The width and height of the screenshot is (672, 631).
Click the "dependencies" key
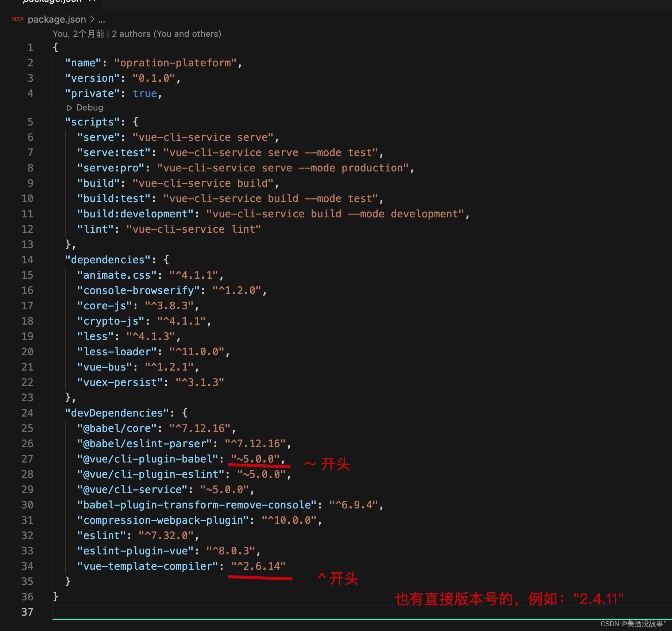(108, 260)
